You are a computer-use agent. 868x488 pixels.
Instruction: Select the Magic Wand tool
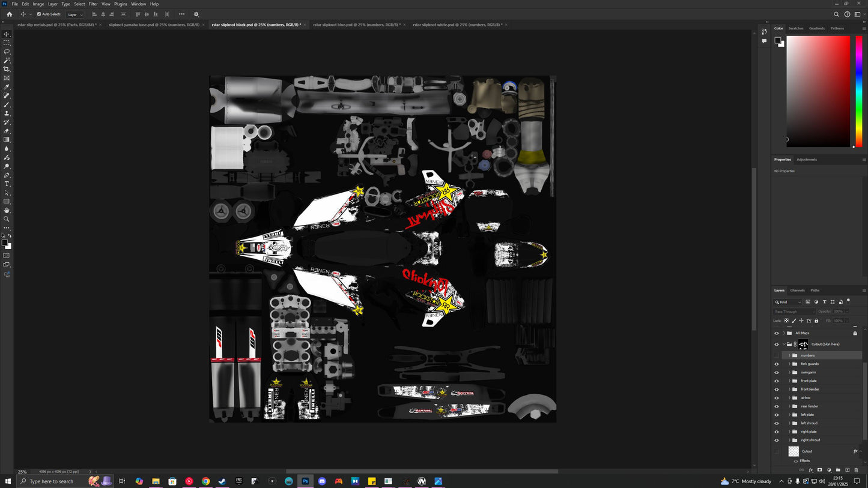[x=7, y=61]
